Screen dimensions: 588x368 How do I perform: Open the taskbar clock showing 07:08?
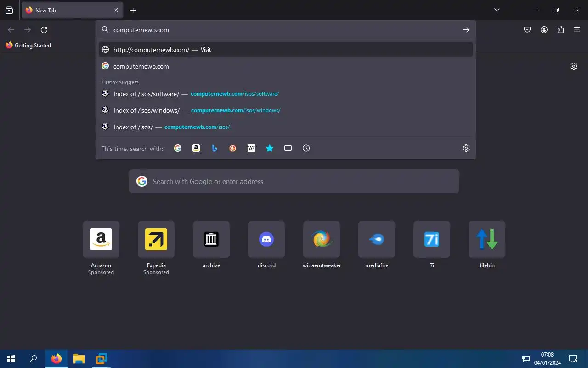[547, 359]
